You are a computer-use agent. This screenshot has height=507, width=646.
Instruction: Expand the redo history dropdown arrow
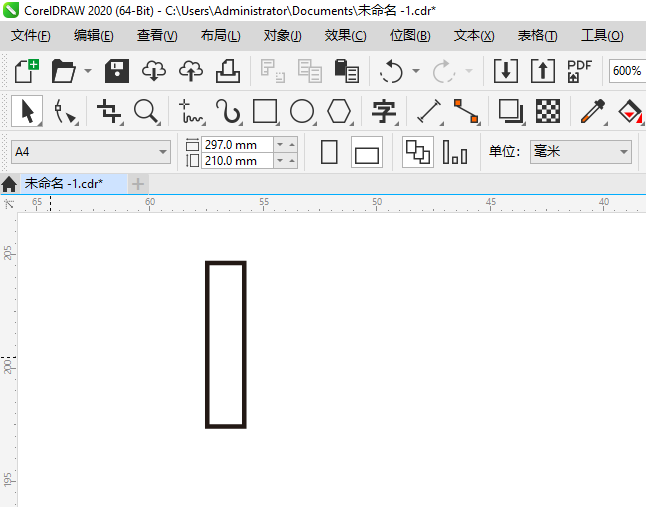(x=469, y=71)
